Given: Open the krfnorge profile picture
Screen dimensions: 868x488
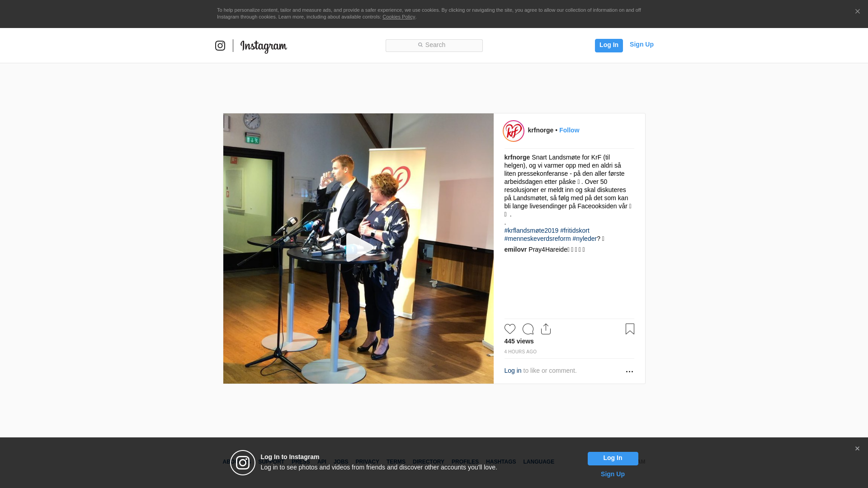Looking at the screenshot, I should (x=514, y=131).
